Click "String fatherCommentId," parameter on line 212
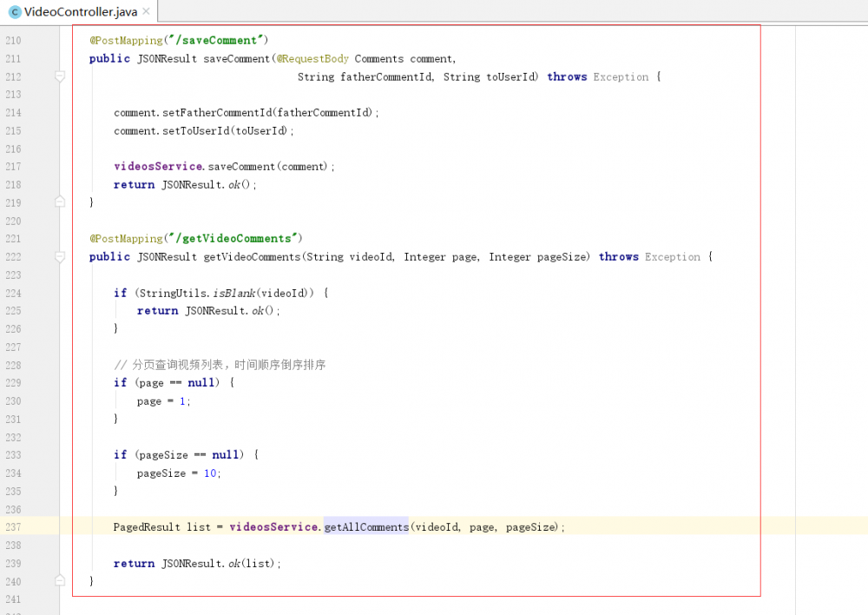This screenshot has width=868, height=615. tap(366, 77)
